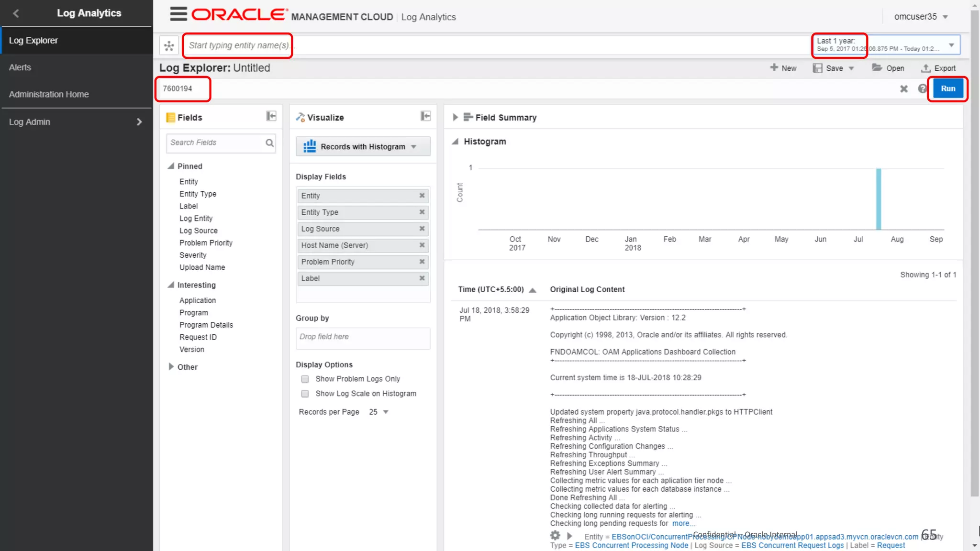Collapse the Interesting fields group
The image size is (980, 551).
(171, 285)
